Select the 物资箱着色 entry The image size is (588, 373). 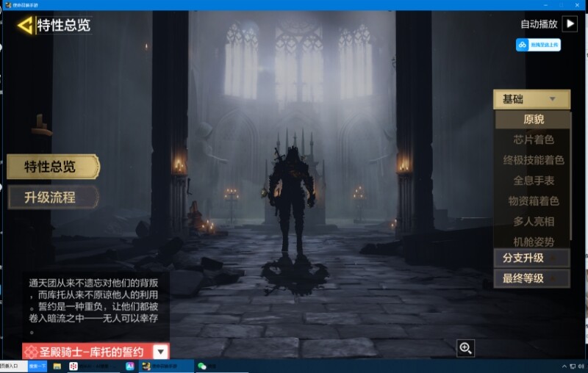point(534,201)
